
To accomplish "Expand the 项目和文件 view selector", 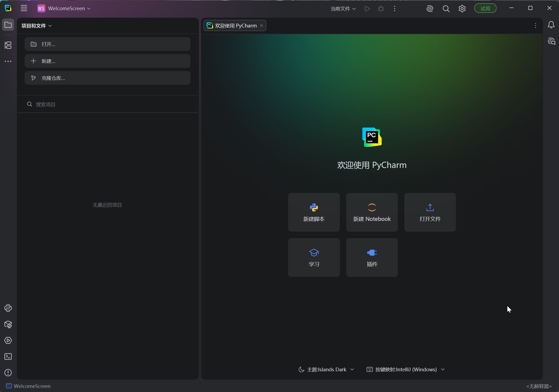I will [37, 26].
